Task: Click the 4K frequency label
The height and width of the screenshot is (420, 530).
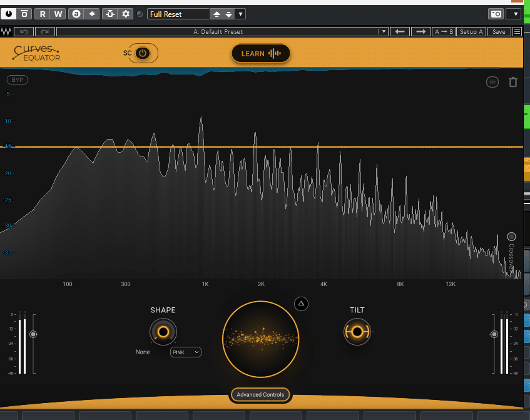Action: click(x=324, y=284)
